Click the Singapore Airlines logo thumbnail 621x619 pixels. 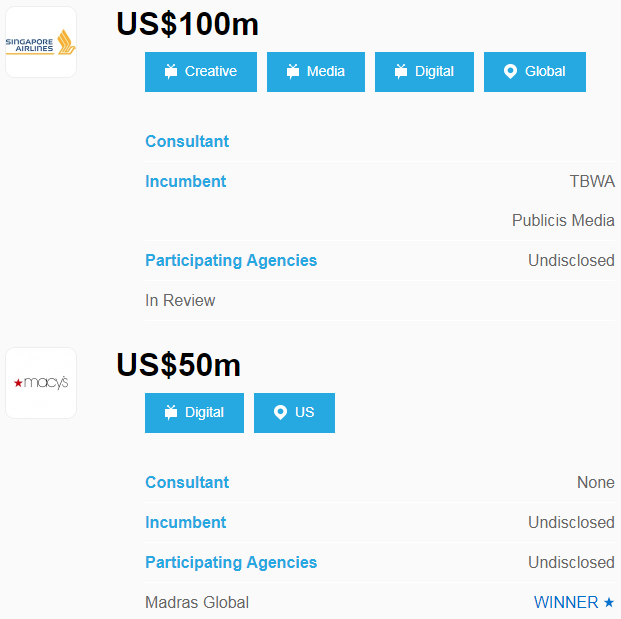(x=41, y=42)
